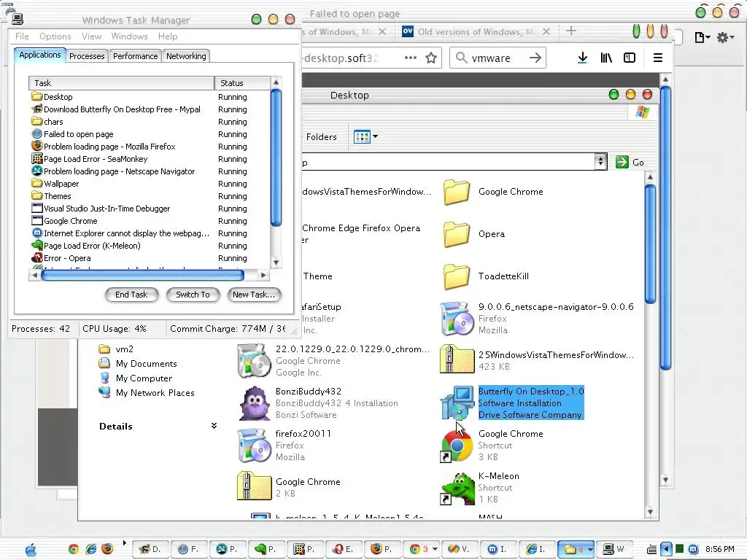Launch Firefox from the quick launch bar

[107, 548]
